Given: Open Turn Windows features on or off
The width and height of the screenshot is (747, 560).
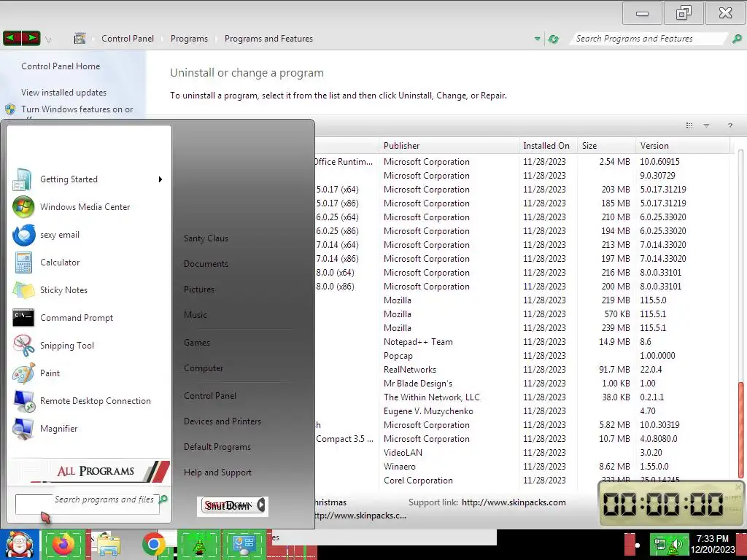Looking at the screenshot, I should tap(77, 109).
